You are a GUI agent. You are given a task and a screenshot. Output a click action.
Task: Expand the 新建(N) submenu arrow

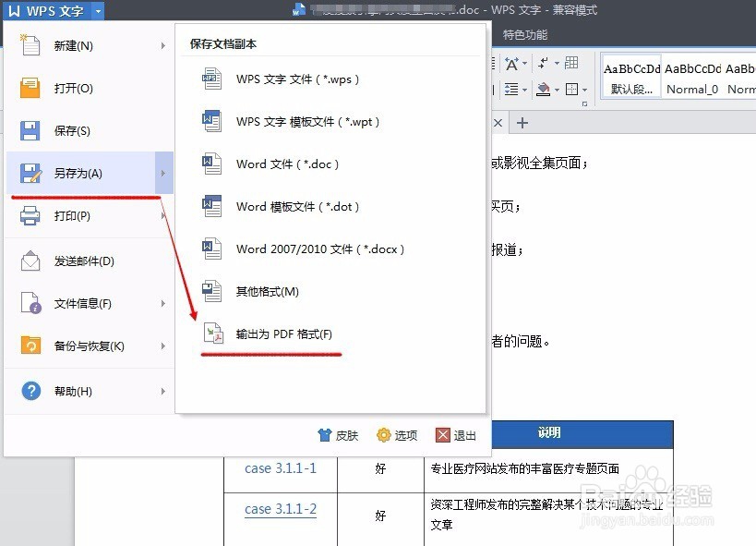pos(163,45)
